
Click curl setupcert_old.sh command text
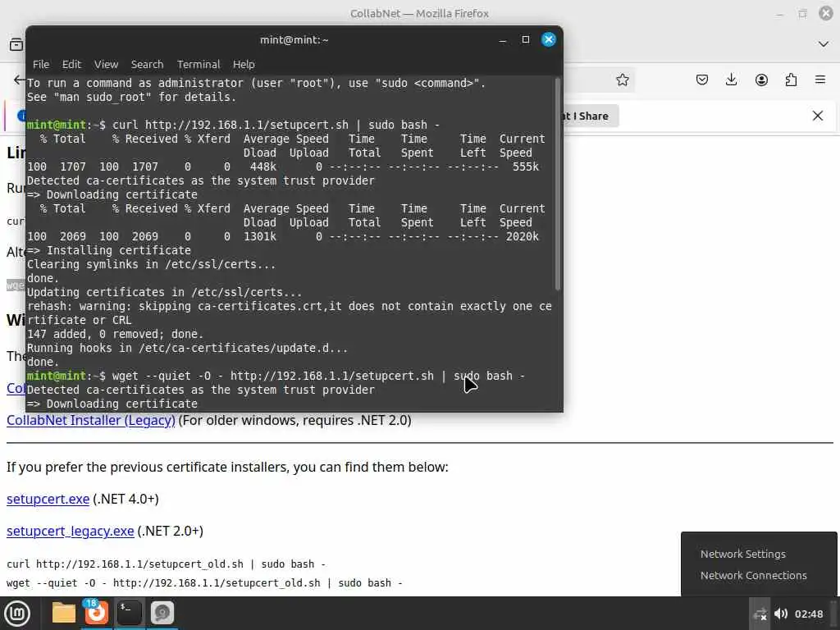[x=166, y=564]
